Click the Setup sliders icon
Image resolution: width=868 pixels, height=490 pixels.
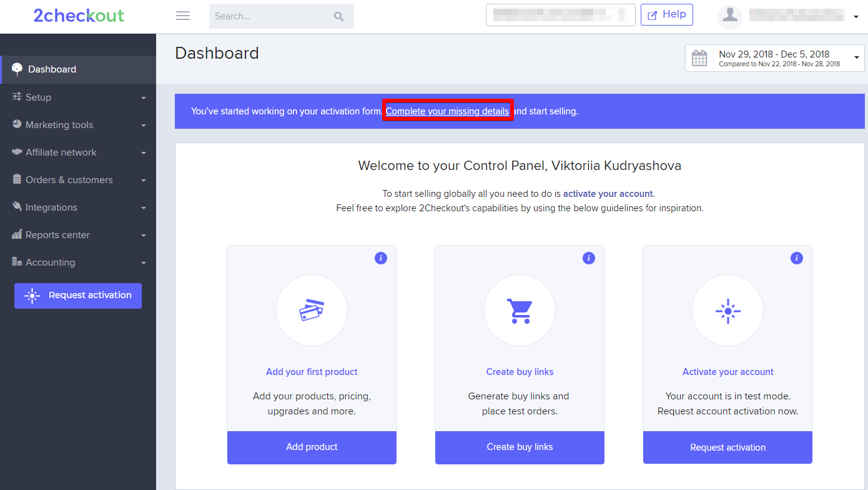point(17,97)
